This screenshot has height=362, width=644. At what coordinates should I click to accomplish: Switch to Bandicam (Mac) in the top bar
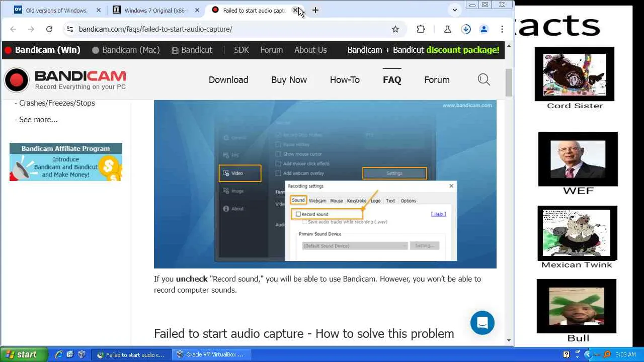pyautogui.click(x=126, y=50)
